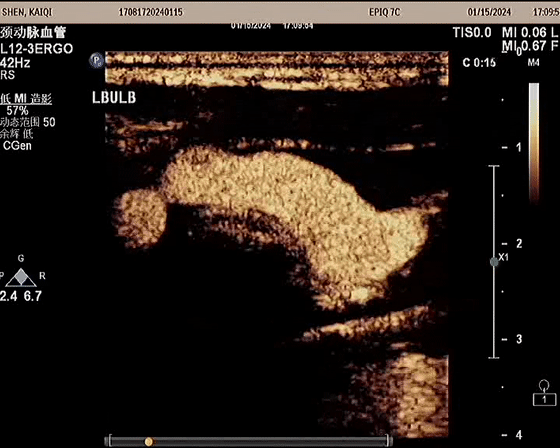Viewport: 560px width, 448px height.
Task: Click the M4 map indicator
Action: click(533, 63)
